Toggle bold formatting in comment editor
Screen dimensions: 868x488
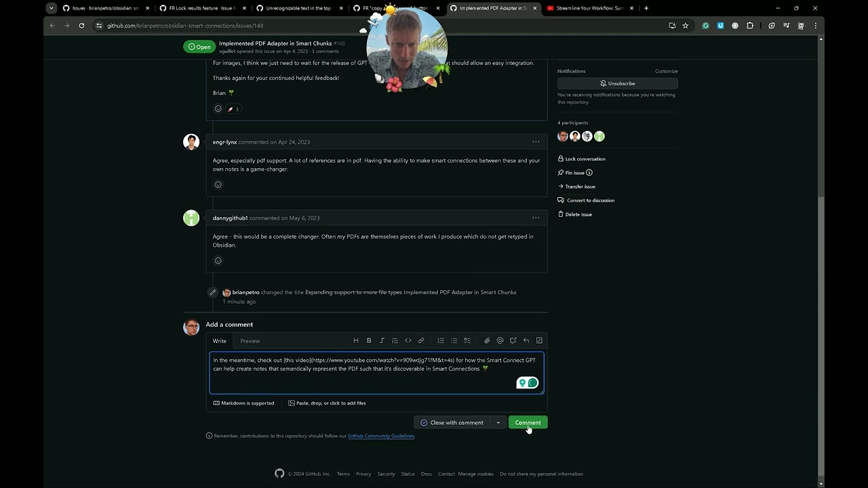(x=369, y=340)
